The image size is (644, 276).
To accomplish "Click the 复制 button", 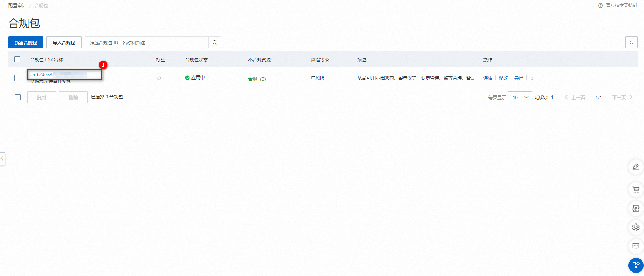I will click(x=42, y=97).
